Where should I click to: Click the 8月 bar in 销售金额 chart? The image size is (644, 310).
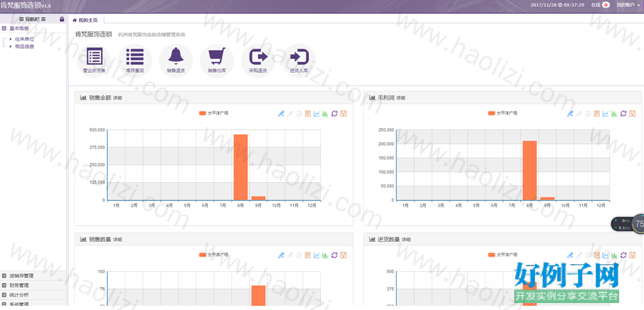point(240,167)
